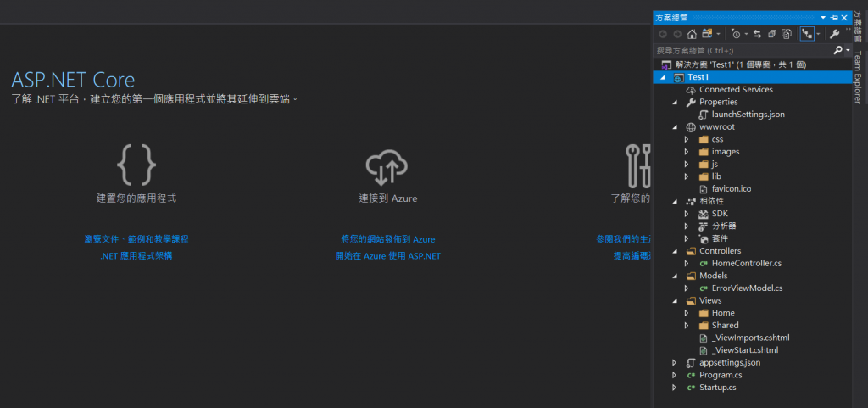Open the 方案總管 panel window options dropdown
This screenshot has height=408, width=868.
tap(824, 18)
